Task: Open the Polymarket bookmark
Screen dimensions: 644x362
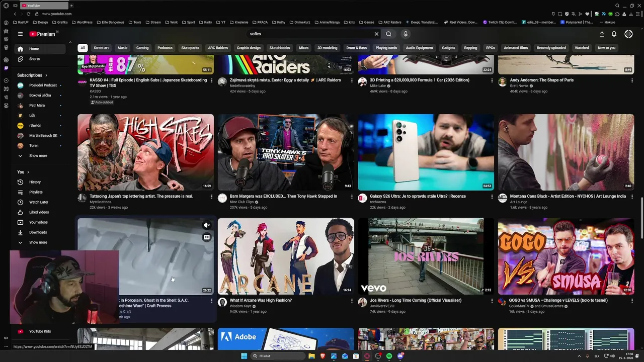Action: 577,22
